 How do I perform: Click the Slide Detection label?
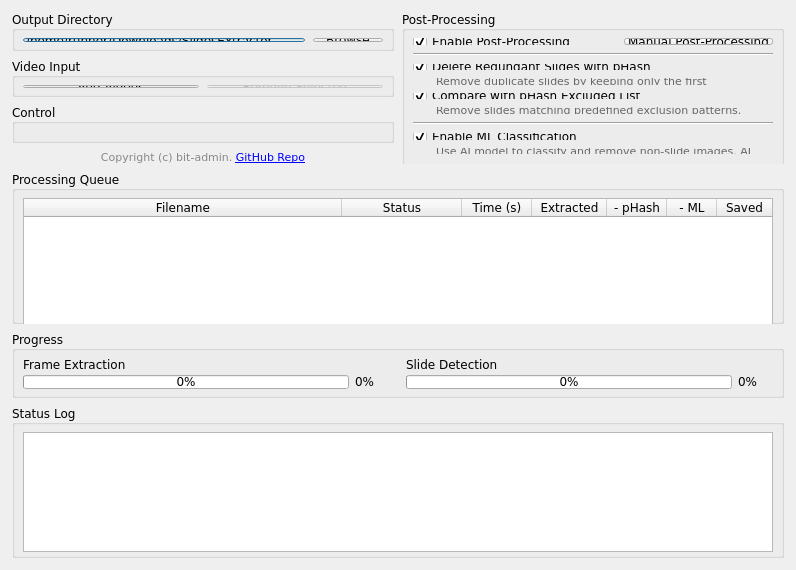(451, 364)
